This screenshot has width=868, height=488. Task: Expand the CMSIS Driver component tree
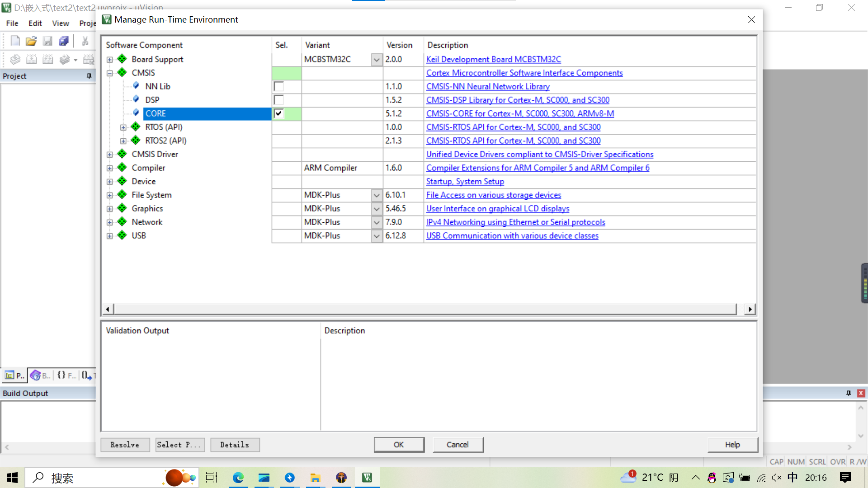(x=110, y=154)
